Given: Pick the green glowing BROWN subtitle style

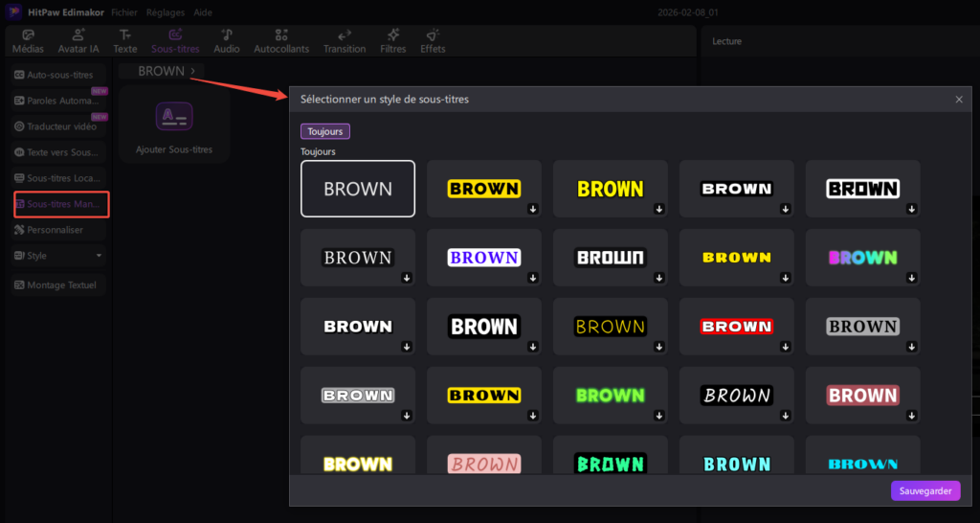Looking at the screenshot, I should pos(610,396).
